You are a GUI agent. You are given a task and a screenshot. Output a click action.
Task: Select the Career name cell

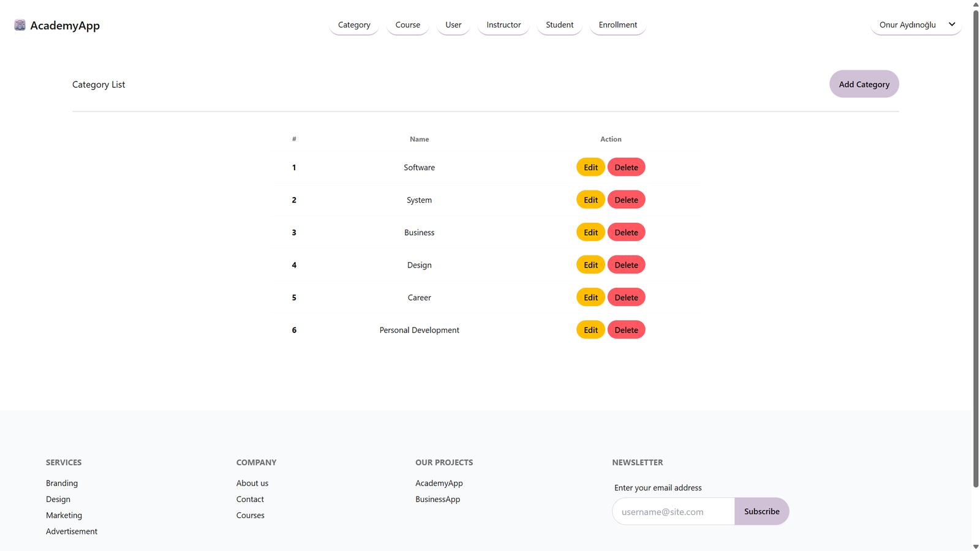tap(419, 297)
